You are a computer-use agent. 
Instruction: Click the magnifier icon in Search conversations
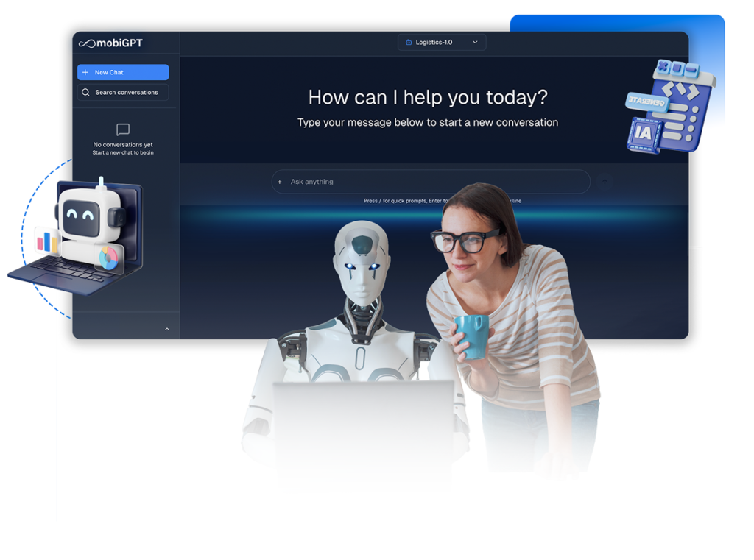86,93
